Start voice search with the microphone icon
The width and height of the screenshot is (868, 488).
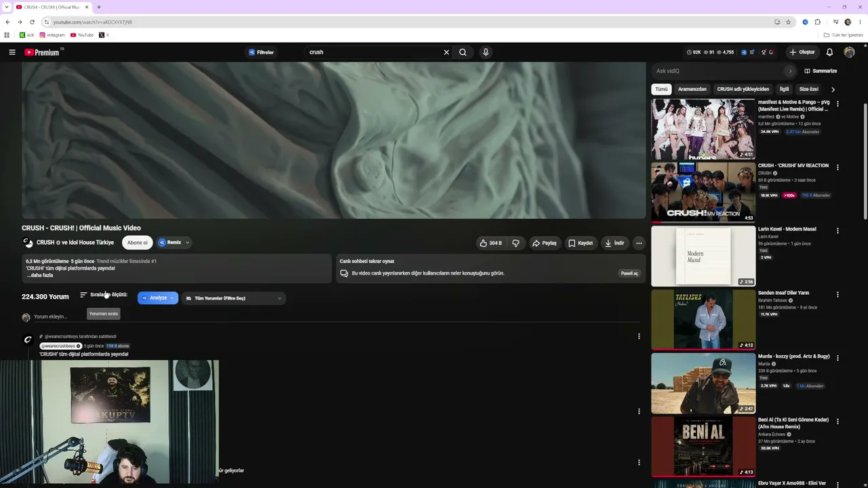click(x=486, y=52)
